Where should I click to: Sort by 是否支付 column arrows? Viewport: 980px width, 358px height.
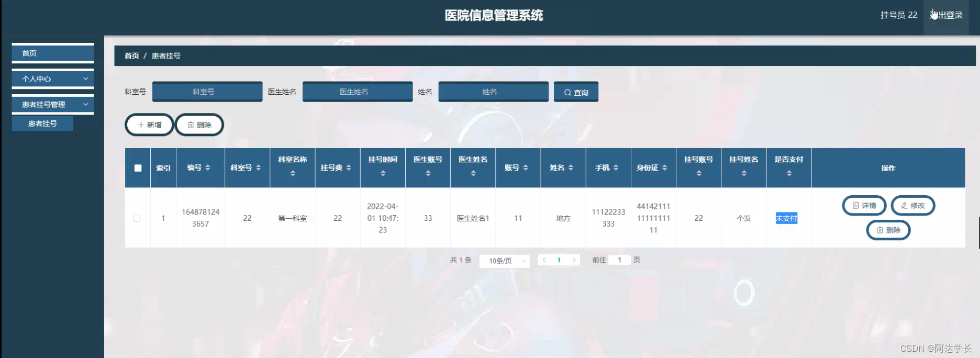click(789, 173)
